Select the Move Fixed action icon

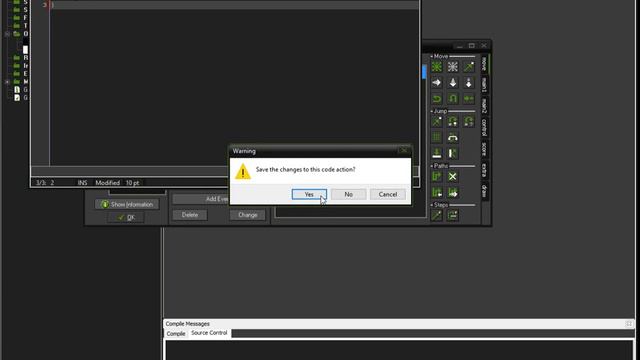coord(437,67)
